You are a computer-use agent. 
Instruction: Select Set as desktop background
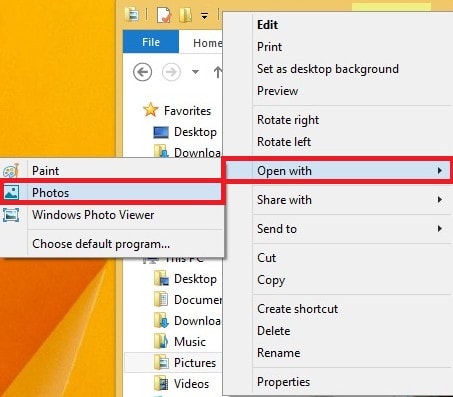point(328,69)
